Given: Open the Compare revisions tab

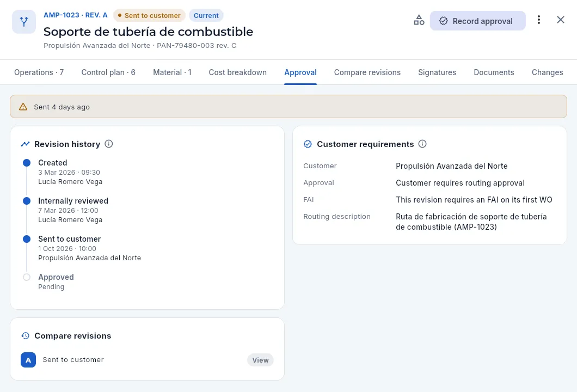Looking at the screenshot, I should [x=367, y=72].
